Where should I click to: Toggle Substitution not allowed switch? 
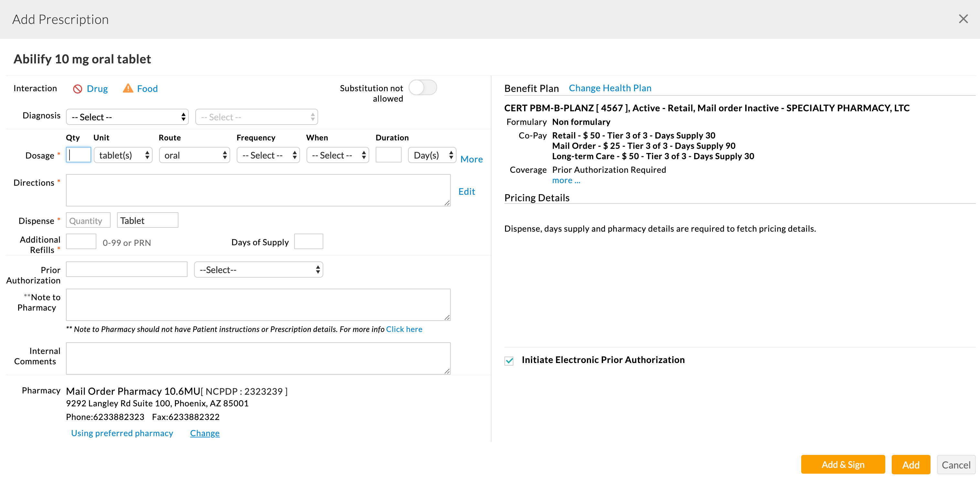point(423,88)
